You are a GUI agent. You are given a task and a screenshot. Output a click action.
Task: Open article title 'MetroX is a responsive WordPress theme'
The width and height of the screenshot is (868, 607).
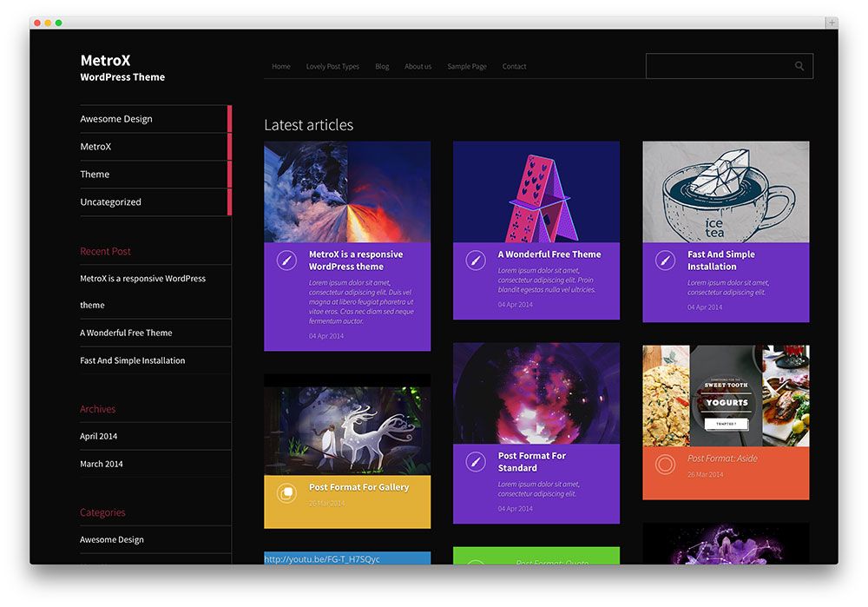pos(356,261)
